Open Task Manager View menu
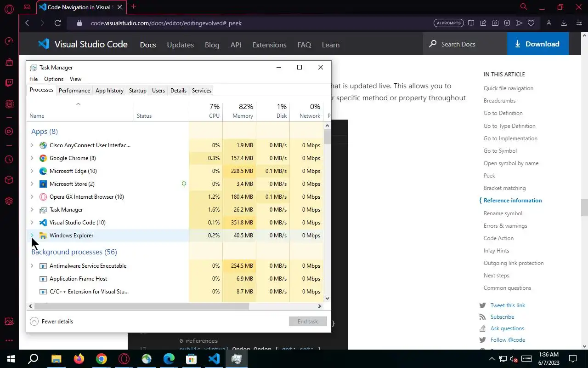This screenshot has height=368, width=588. pyautogui.click(x=75, y=79)
